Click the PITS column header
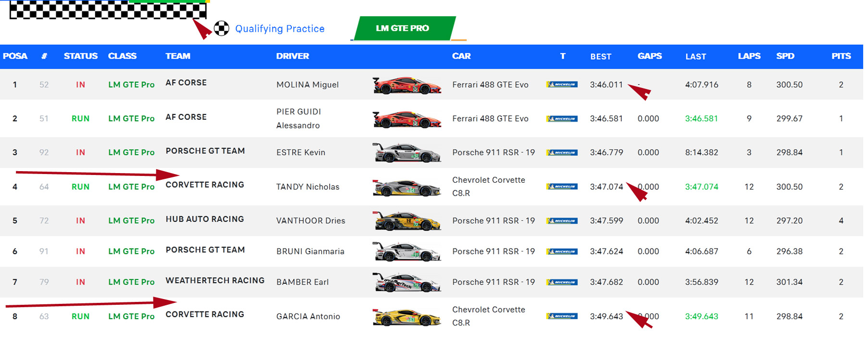This screenshot has height=337, width=868. [x=841, y=56]
